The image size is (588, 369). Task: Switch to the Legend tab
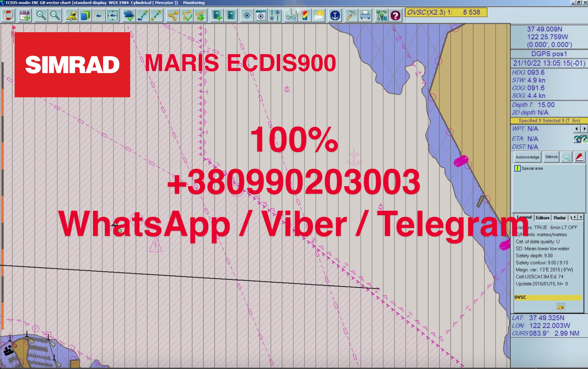pyautogui.click(x=524, y=217)
